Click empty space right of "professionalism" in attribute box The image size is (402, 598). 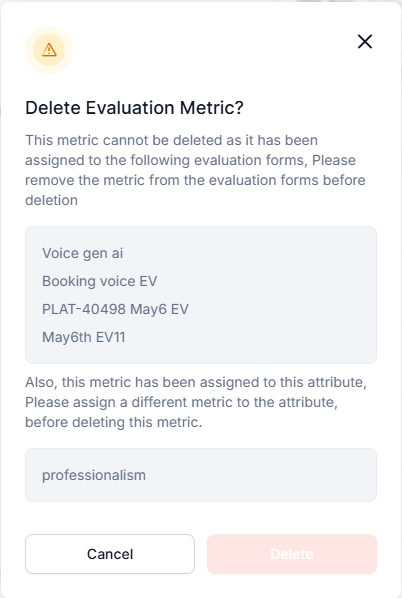tap(259, 475)
